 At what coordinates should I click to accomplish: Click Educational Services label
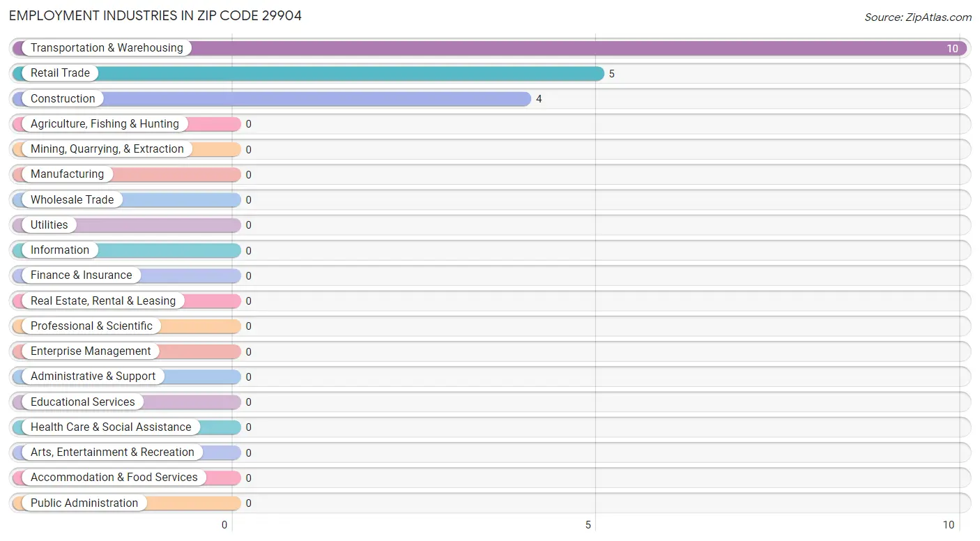click(83, 402)
